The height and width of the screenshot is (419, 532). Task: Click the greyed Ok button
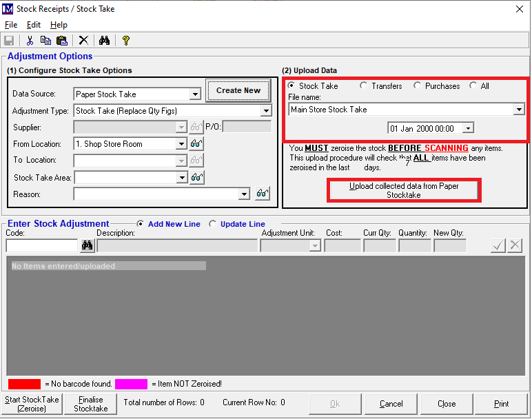tap(335, 404)
